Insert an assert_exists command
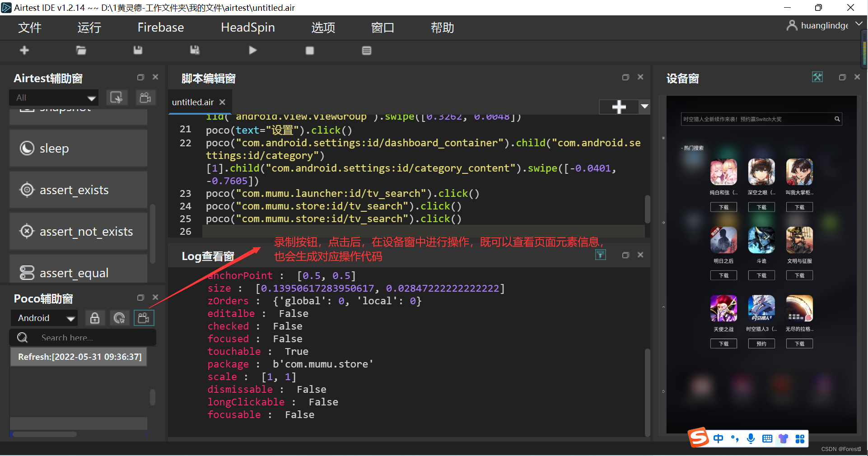This screenshot has height=456, width=868. coord(79,190)
